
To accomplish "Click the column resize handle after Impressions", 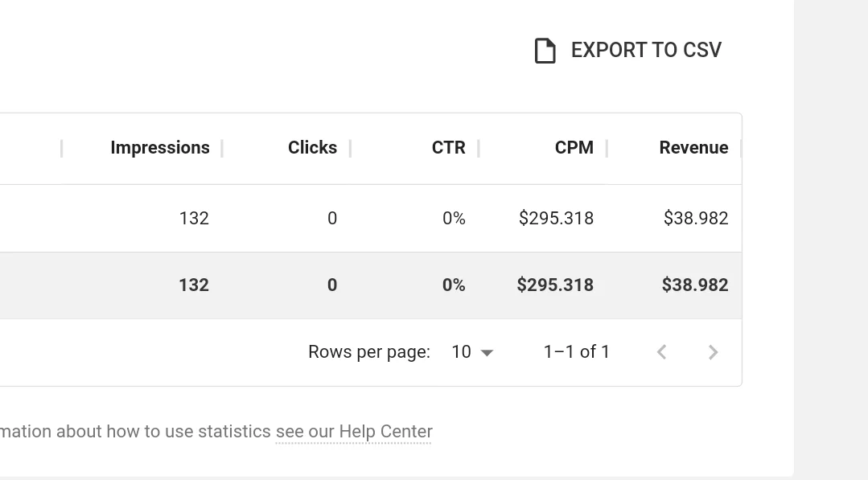I will click(222, 148).
